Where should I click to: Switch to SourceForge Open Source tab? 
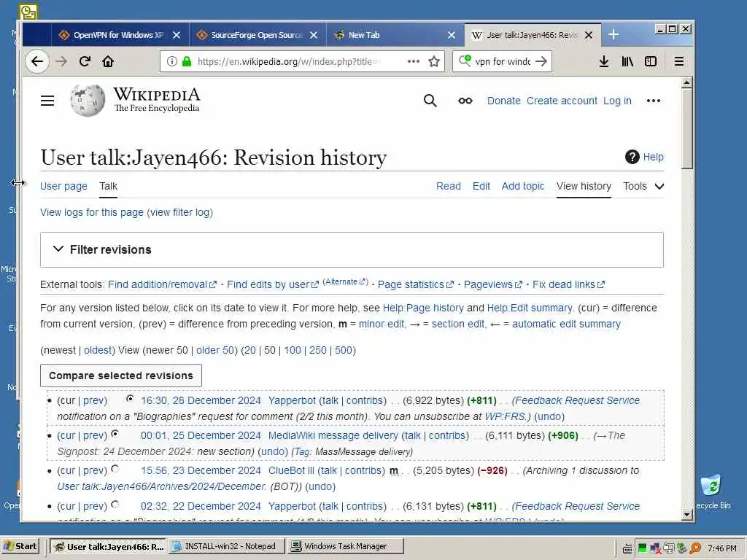[x=257, y=35]
